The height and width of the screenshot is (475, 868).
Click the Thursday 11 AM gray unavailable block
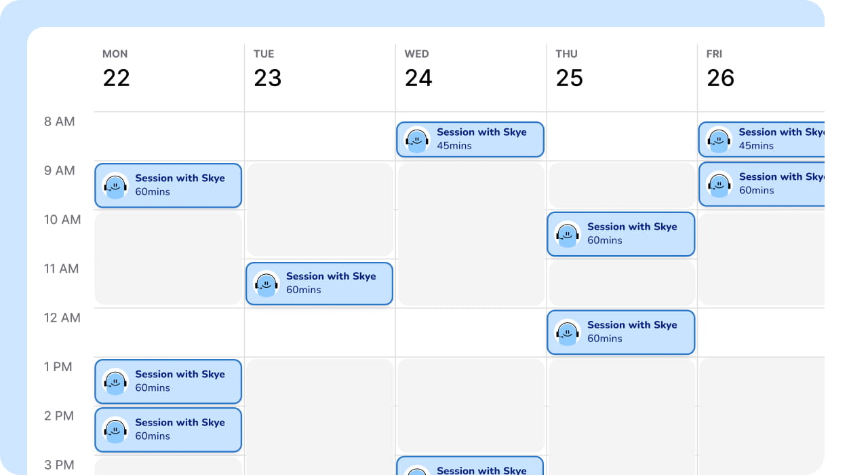pyautogui.click(x=621, y=282)
